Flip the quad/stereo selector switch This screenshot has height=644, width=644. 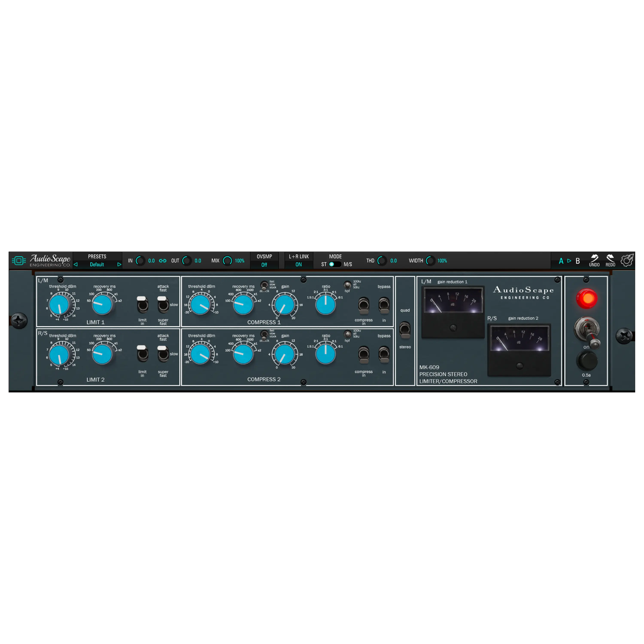(405, 329)
